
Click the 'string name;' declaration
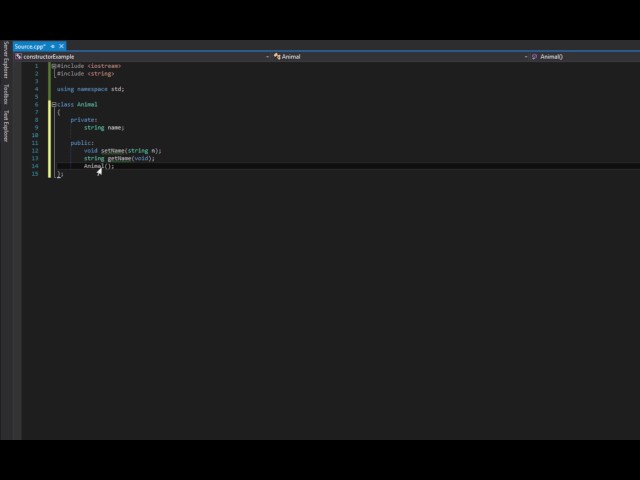(104, 128)
